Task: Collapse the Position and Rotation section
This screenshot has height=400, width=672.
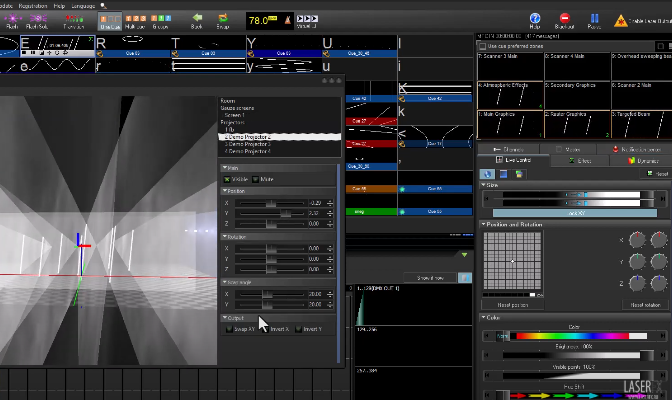Action: coord(483,224)
